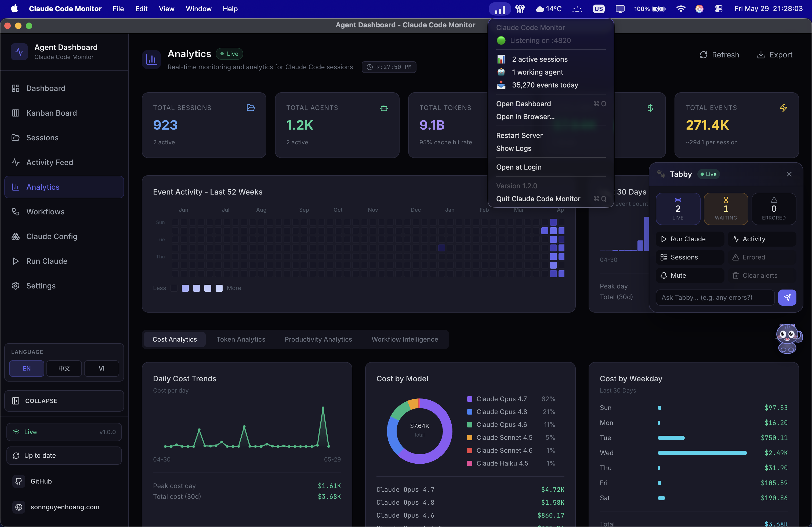812x527 pixels.
Task: Open the View menu
Action: [x=166, y=9]
